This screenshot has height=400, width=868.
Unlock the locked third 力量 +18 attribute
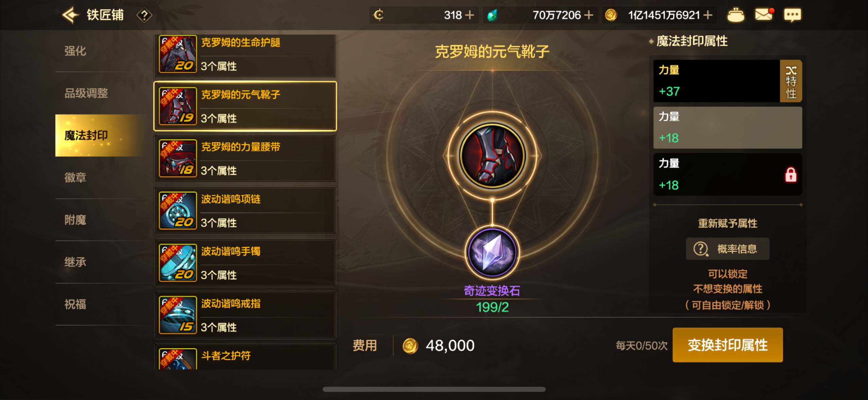point(791,175)
